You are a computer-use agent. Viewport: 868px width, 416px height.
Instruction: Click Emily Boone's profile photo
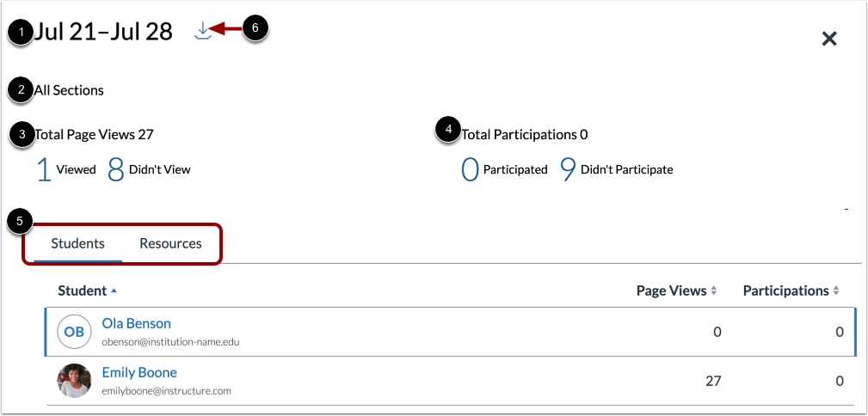[74, 381]
